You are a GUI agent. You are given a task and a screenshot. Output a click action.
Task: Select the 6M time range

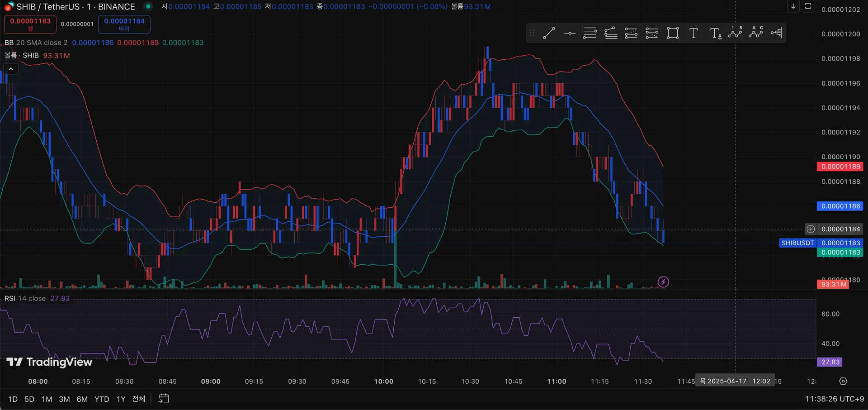click(82, 399)
